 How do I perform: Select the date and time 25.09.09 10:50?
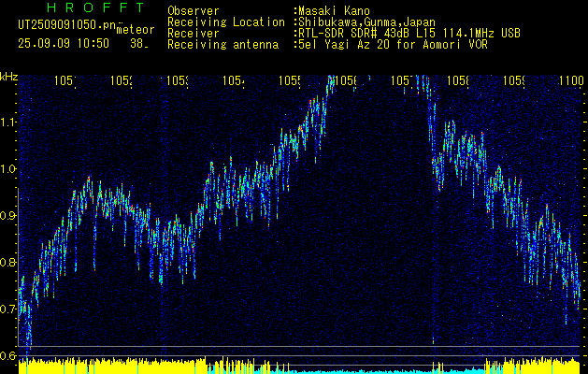[64, 44]
